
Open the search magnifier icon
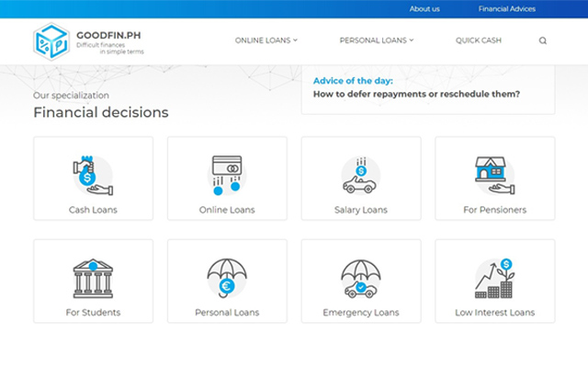(543, 40)
